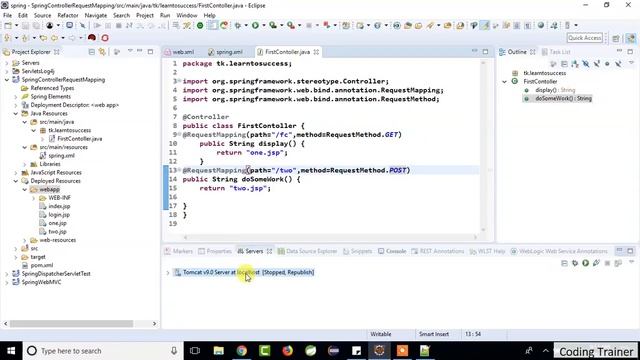Open Project Explorer view menu arrow
Screen dimensions: 640x360
[x=130, y=51]
